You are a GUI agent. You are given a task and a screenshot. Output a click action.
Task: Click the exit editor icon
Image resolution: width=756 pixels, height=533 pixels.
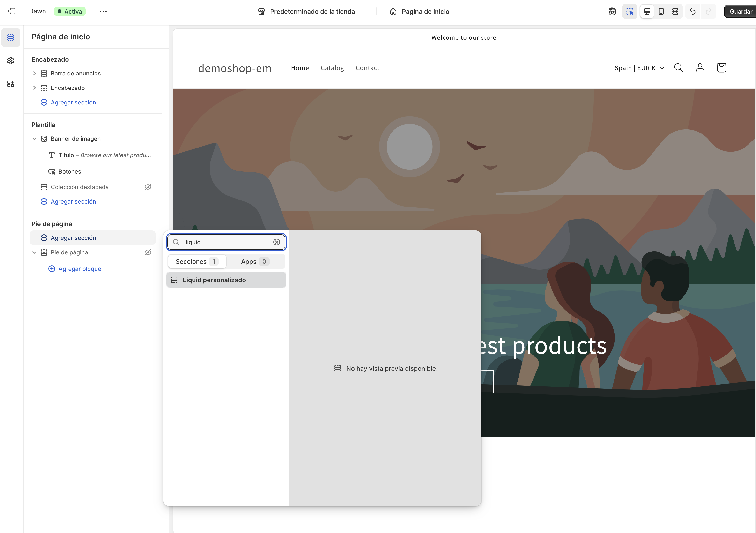coord(12,11)
